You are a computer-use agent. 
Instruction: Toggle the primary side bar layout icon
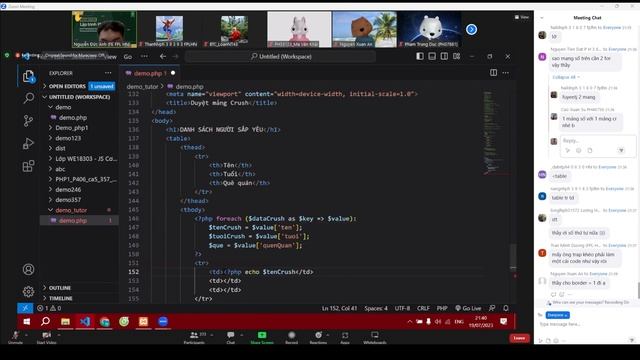(420, 56)
